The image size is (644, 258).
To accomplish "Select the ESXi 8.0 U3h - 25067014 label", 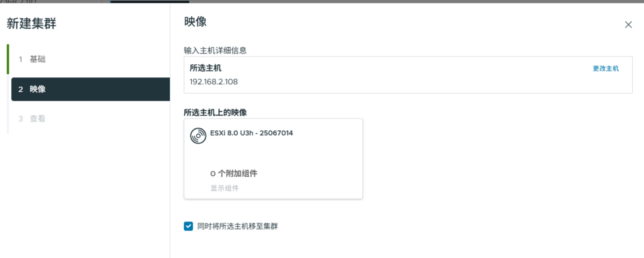I will click(252, 133).
